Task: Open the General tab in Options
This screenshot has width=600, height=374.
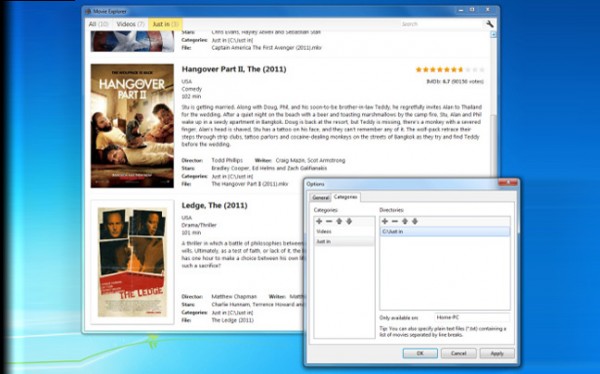Action: click(x=321, y=198)
